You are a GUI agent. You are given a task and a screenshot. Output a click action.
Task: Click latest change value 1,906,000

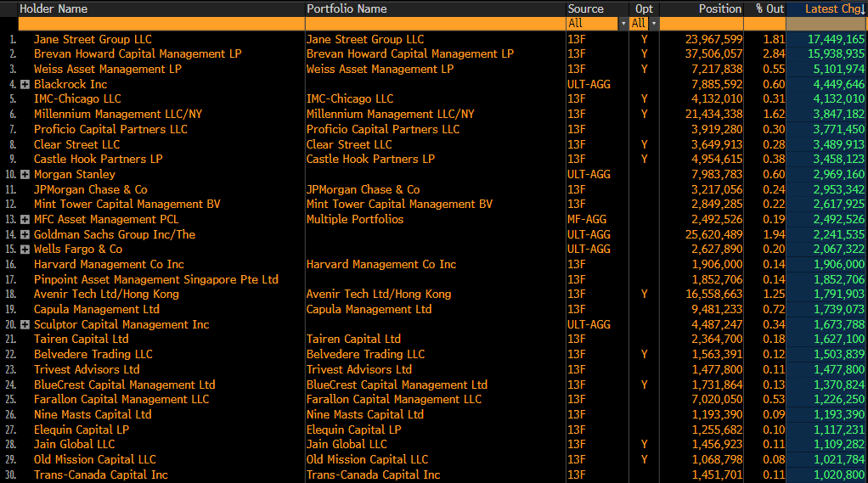click(838, 265)
